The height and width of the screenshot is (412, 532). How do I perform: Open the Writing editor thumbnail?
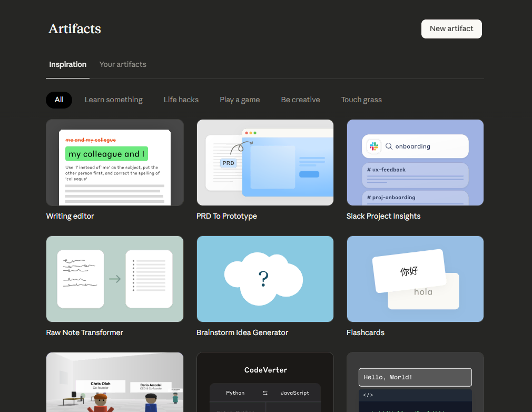[x=115, y=163]
